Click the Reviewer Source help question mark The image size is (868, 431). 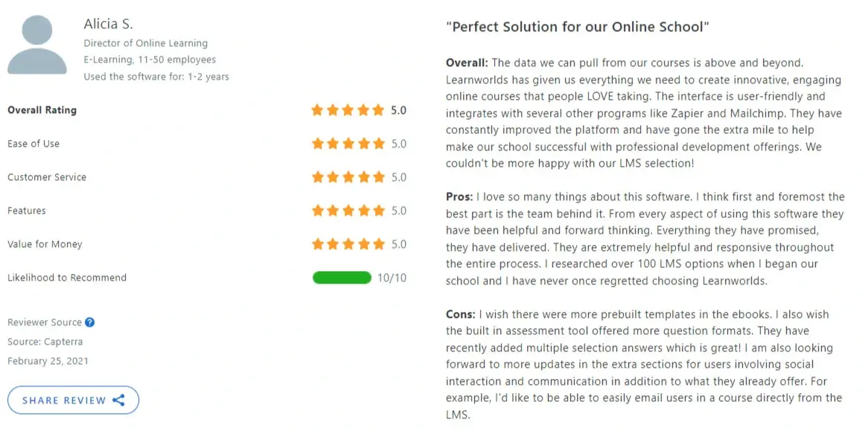(89, 322)
